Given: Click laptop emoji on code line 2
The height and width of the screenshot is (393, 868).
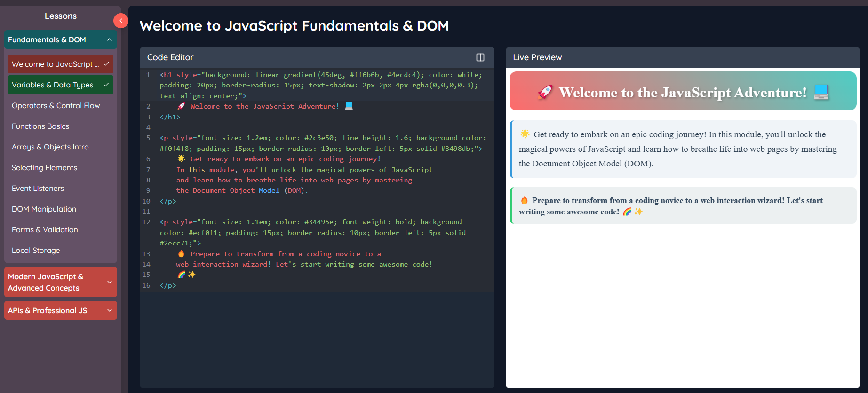Looking at the screenshot, I should (349, 106).
